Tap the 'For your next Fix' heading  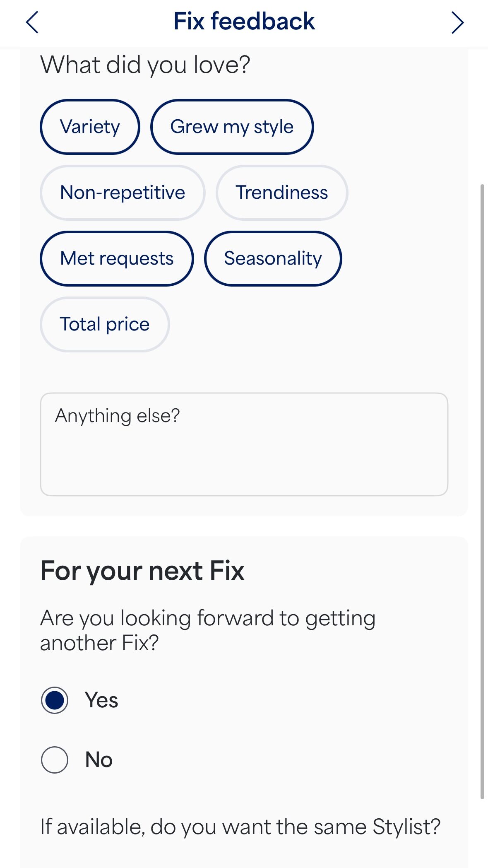click(142, 571)
